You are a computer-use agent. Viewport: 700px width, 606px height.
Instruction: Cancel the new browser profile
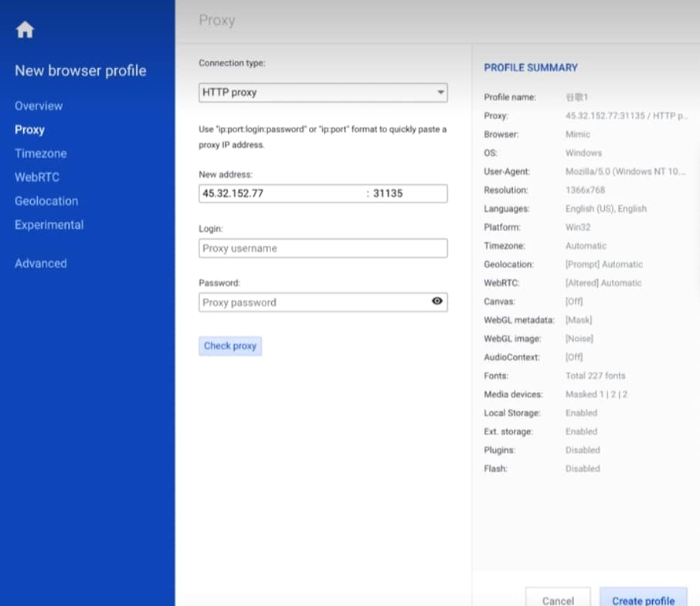[558, 598]
